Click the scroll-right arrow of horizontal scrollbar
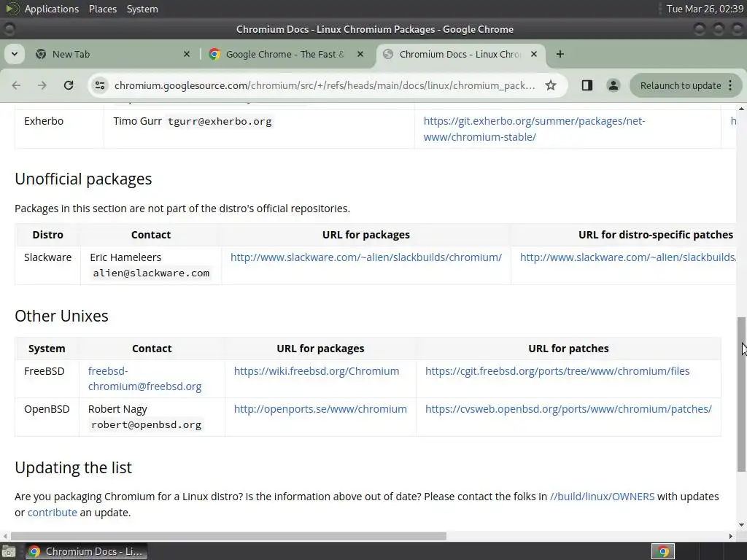Viewport: 747px width, 560px height. point(731,536)
